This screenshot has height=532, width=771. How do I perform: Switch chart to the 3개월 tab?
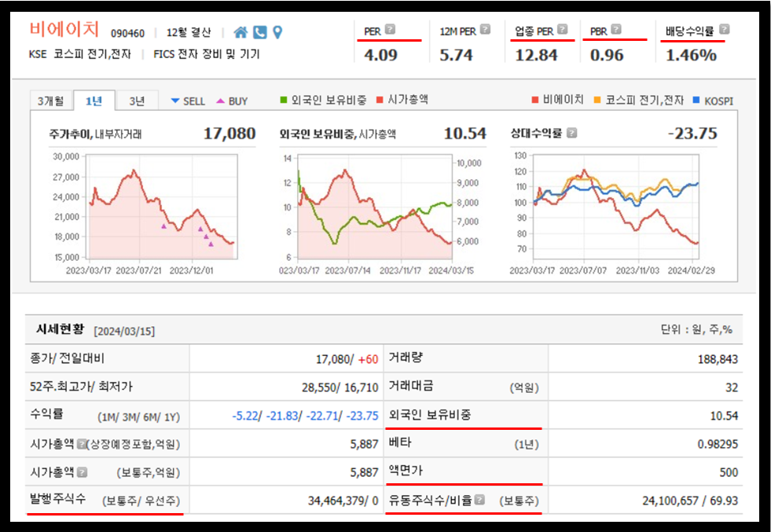[51, 101]
